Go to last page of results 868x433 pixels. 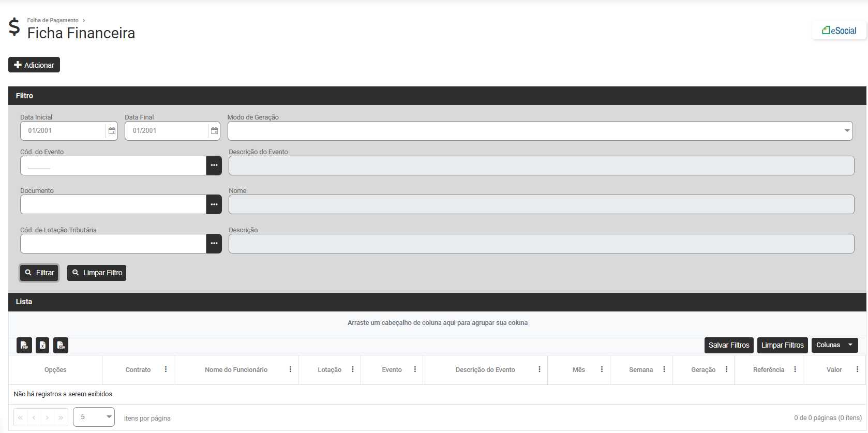point(61,417)
